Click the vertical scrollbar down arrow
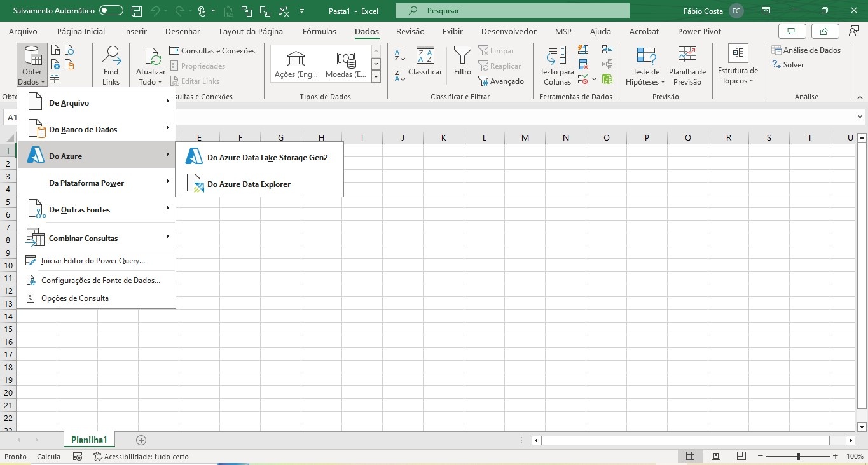The image size is (868, 465). point(862,427)
